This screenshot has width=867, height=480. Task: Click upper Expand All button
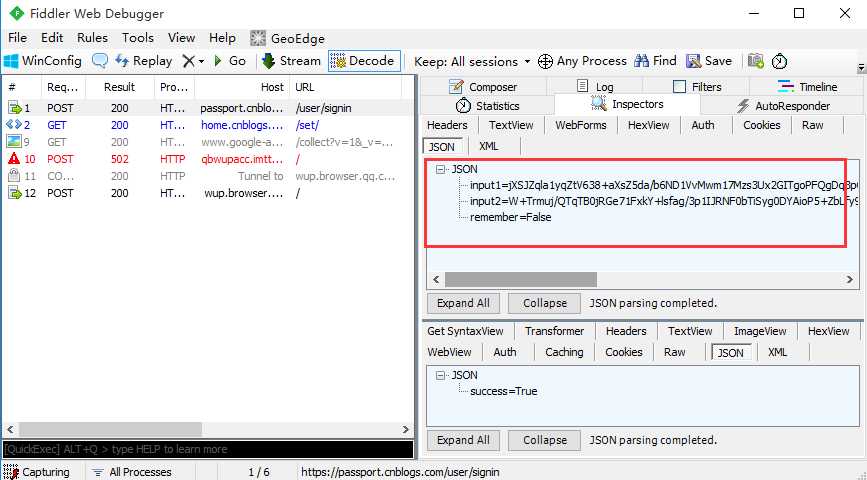tap(463, 303)
